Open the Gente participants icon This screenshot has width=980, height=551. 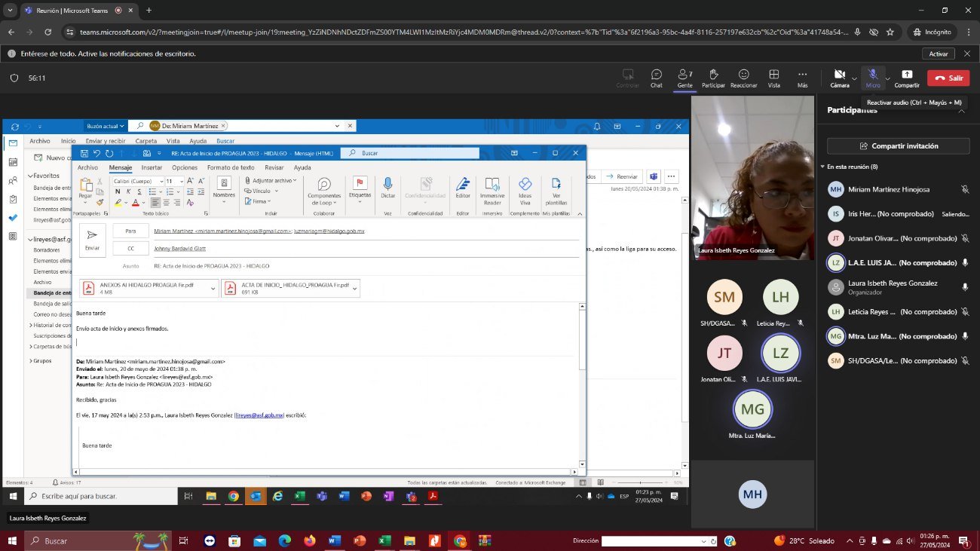coord(684,78)
